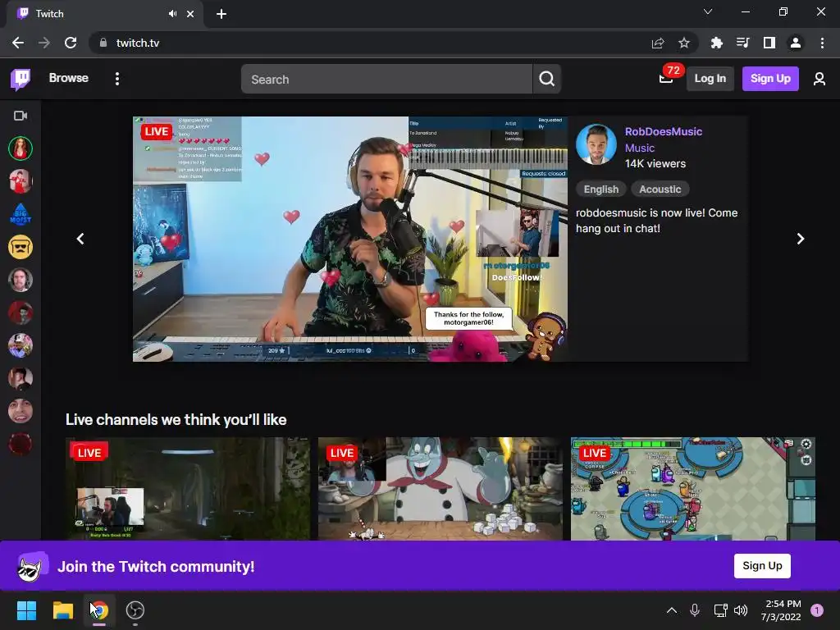Screen dimensions: 840x630
Task: Toggle the Chrome side panel
Action: pos(769,43)
